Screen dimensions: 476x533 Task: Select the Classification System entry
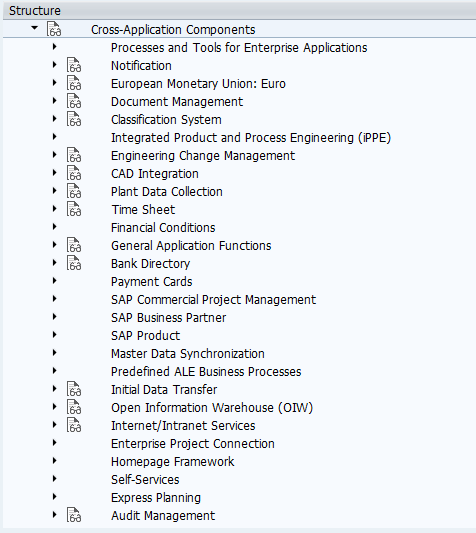[x=166, y=120]
